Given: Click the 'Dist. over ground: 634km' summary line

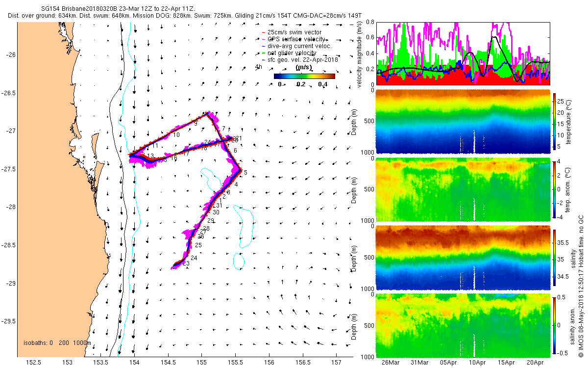Looking at the screenshot, I should [x=185, y=16].
